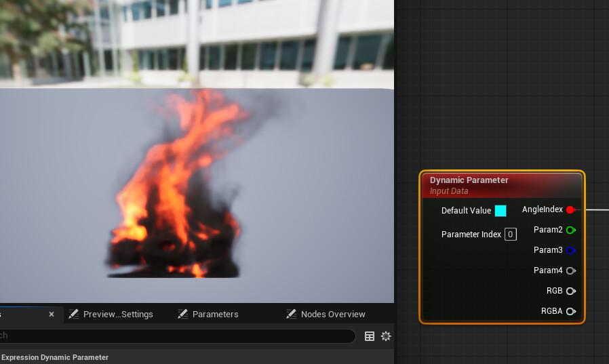Click the RGB white output pin
The image size is (609, 364).
(570, 291)
